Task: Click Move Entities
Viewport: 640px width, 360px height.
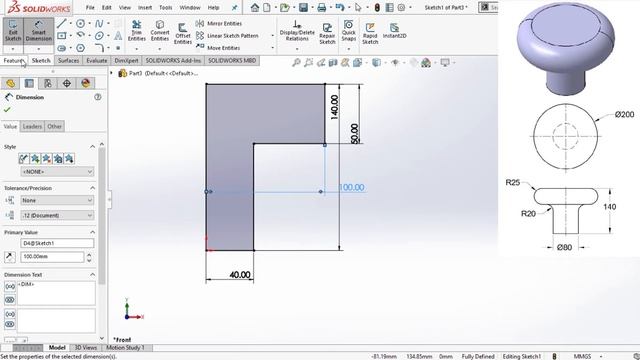Action: tap(218, 48)
